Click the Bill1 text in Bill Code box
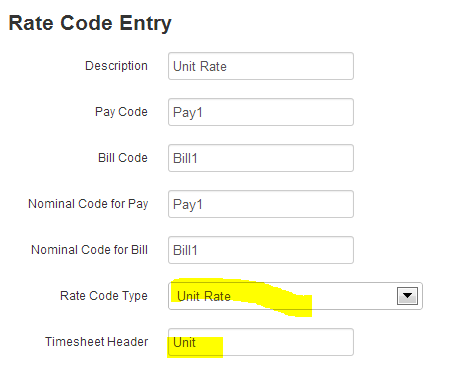Viewport: 467px width, 383px height. (x=185, y=158)
